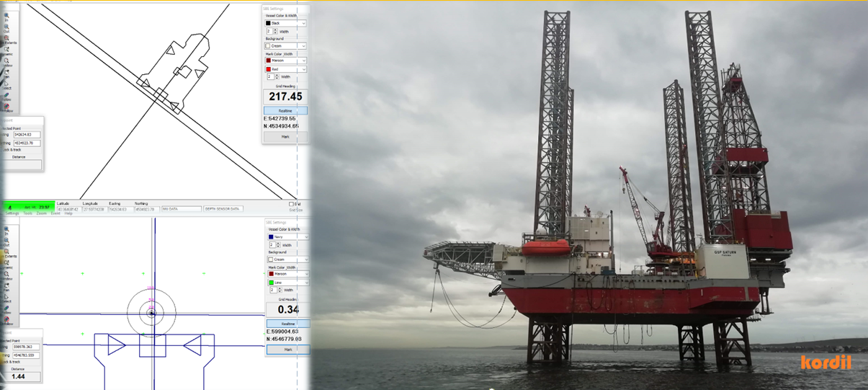Image resolution: width=868 pixels, height=390 pixels.
Task: Click Mark button in upper window
Action: (x=285, y=136)
